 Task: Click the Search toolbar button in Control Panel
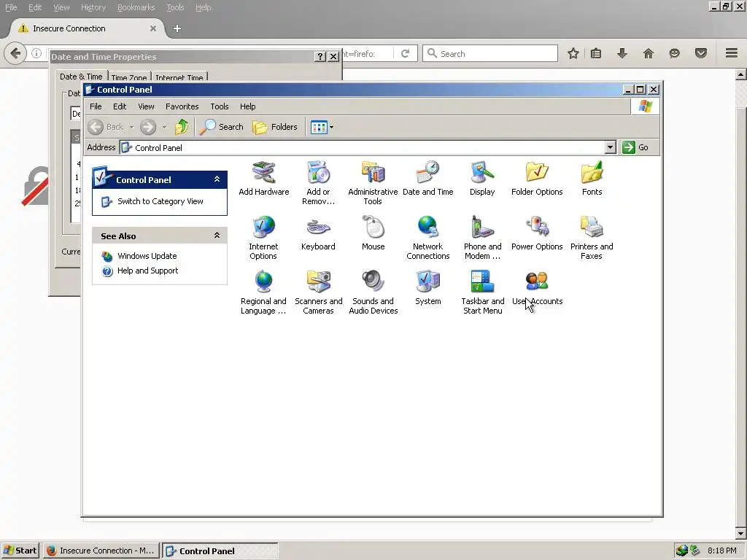click(x=222, y=127)
